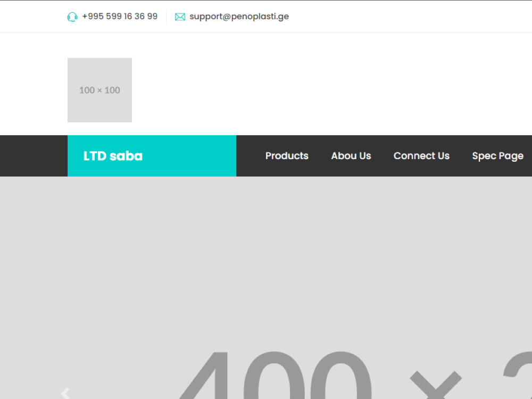Screen dimensions: 532x399
Task: Click the 100 × 100 logo placeholder image
Action: [x=100, y=90]
